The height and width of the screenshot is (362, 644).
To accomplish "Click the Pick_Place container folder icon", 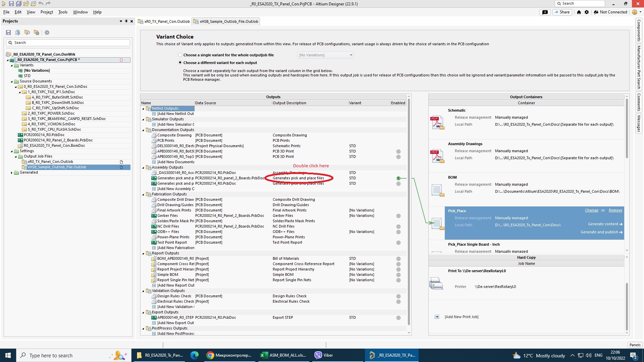I will point(437,224).
